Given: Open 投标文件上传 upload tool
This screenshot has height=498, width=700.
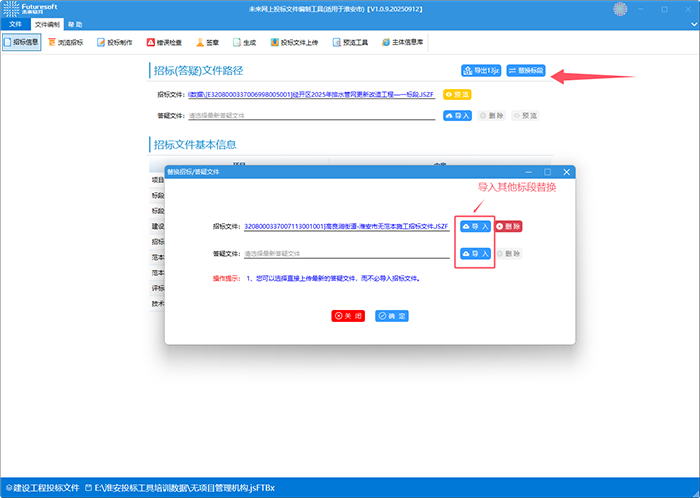Looking at the screenshot, I should coord(294,44).
